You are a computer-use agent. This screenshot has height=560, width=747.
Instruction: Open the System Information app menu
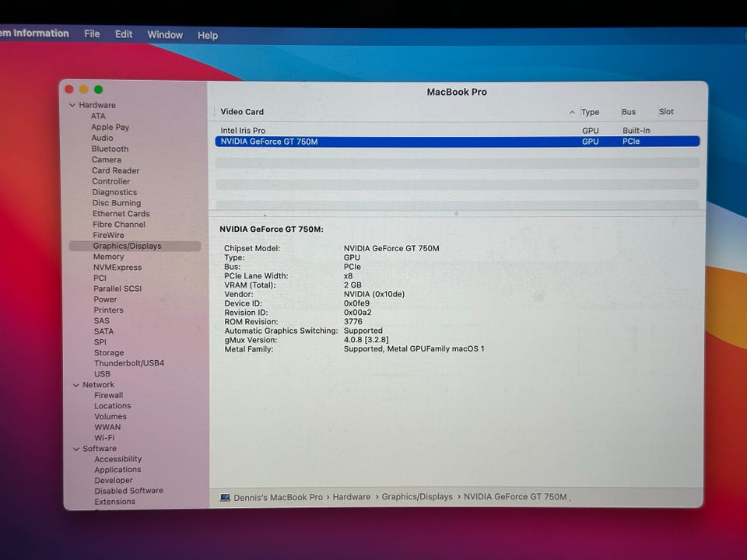pos(34,33)
